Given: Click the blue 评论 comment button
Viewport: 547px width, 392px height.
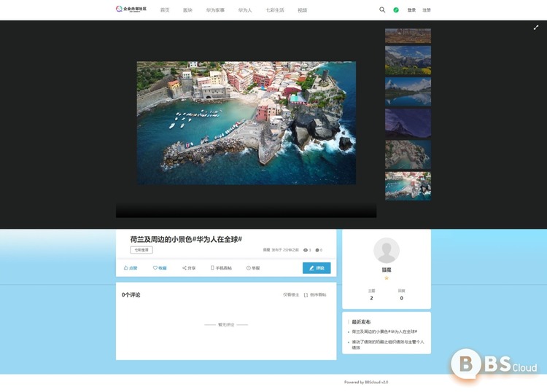Looking at the screenshot, I should tap(317, 268).
